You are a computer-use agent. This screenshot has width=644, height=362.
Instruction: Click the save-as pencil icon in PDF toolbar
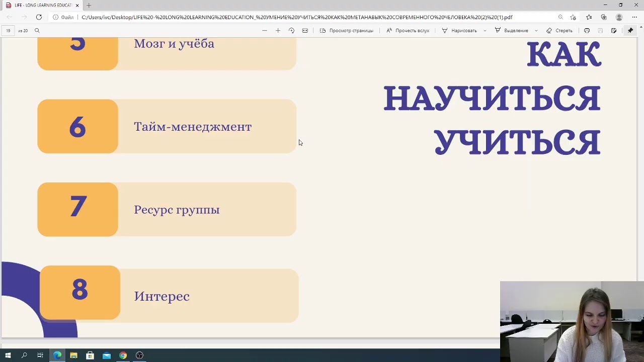pyautogui.click(x=614, y=31)
